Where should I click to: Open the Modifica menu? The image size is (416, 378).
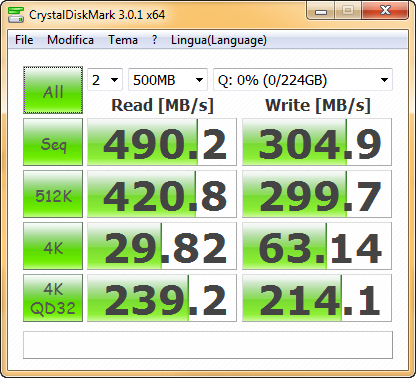point(70,40)
